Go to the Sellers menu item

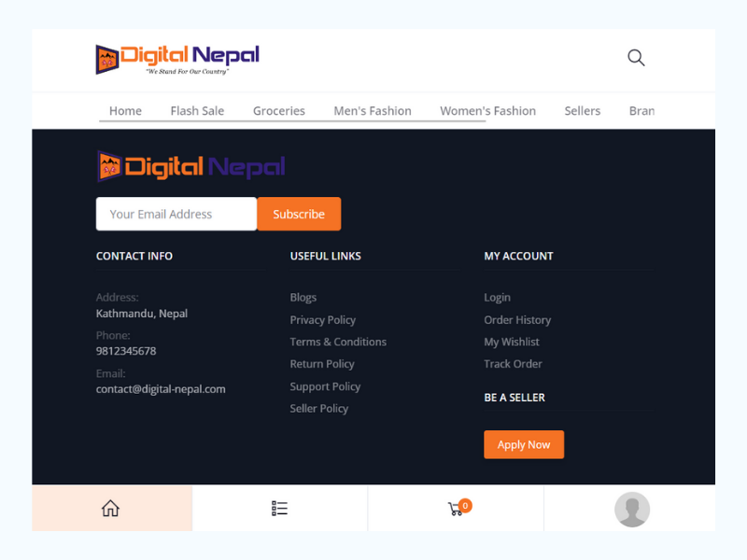click(x=582, y=111)
